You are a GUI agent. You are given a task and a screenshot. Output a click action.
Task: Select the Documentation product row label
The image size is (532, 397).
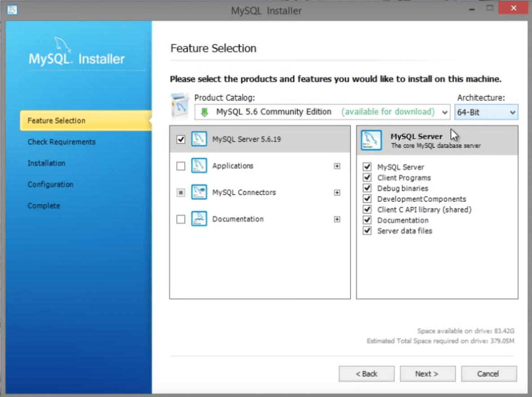coord(238,219)
